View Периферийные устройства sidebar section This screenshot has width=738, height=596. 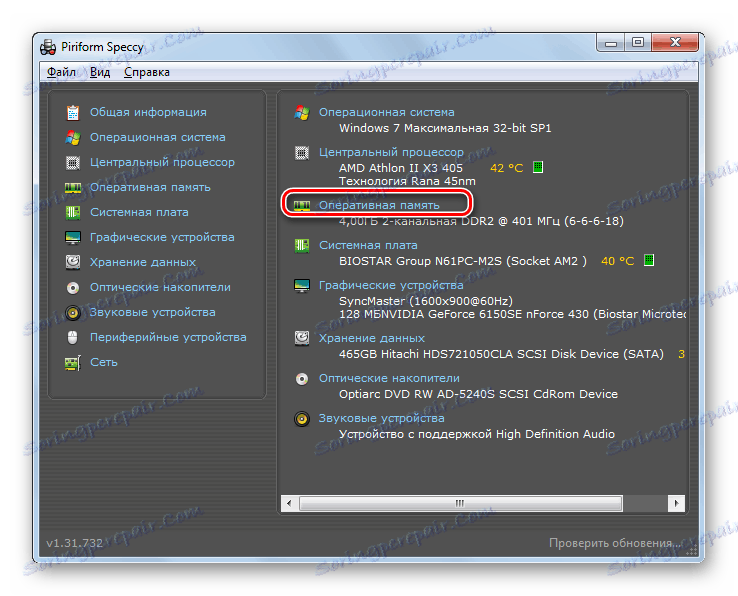tap(168, 338)
